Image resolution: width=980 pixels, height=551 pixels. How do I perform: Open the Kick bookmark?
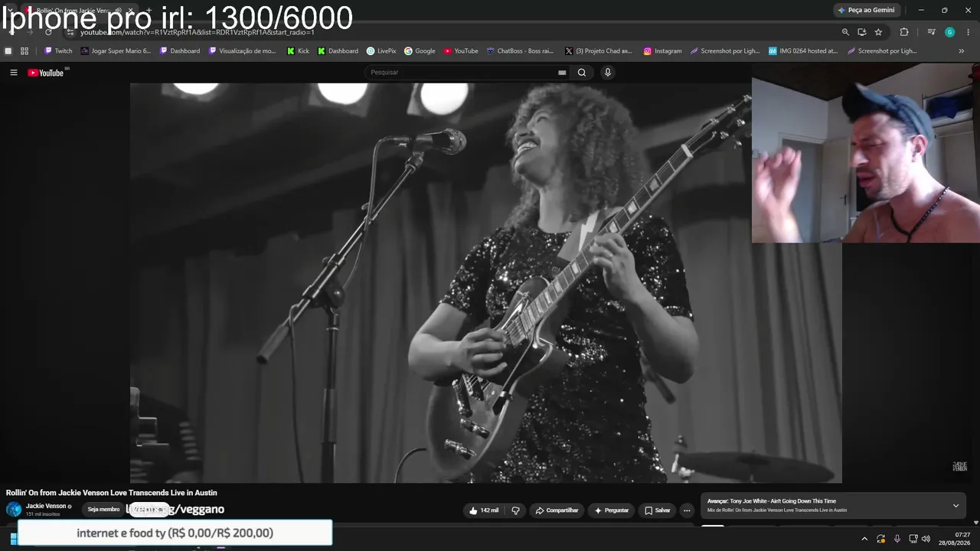299,51
